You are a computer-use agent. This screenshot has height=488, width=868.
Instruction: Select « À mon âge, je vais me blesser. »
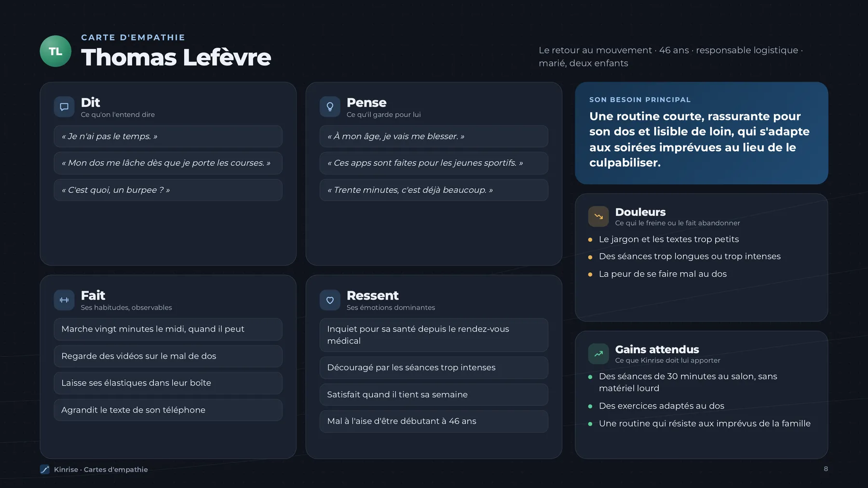(x=434, y=136)
